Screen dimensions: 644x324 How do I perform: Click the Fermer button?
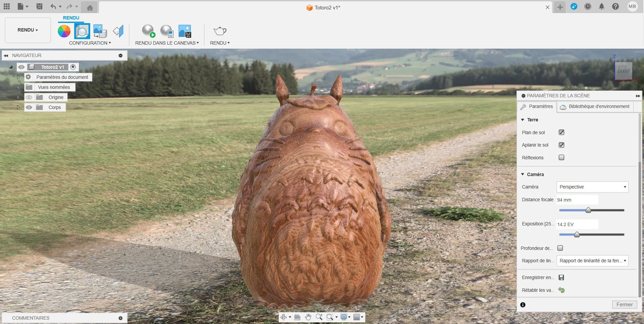point(625,305)
